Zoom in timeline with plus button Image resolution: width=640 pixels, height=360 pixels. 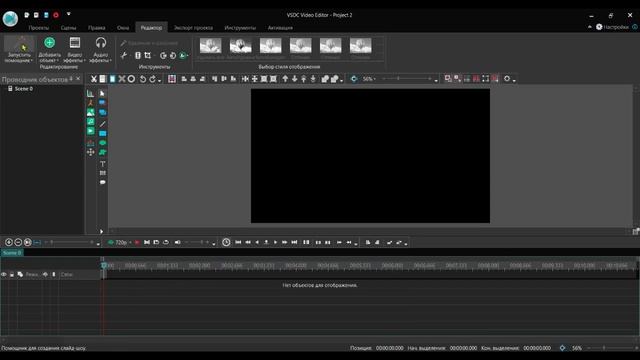[9, 242]
